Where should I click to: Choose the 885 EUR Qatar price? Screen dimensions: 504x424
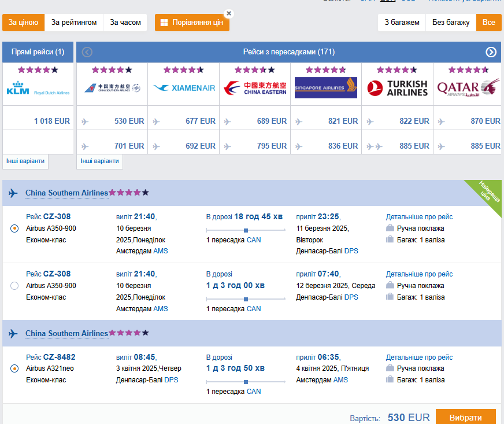pyautogui.click(x=486, y=146)
